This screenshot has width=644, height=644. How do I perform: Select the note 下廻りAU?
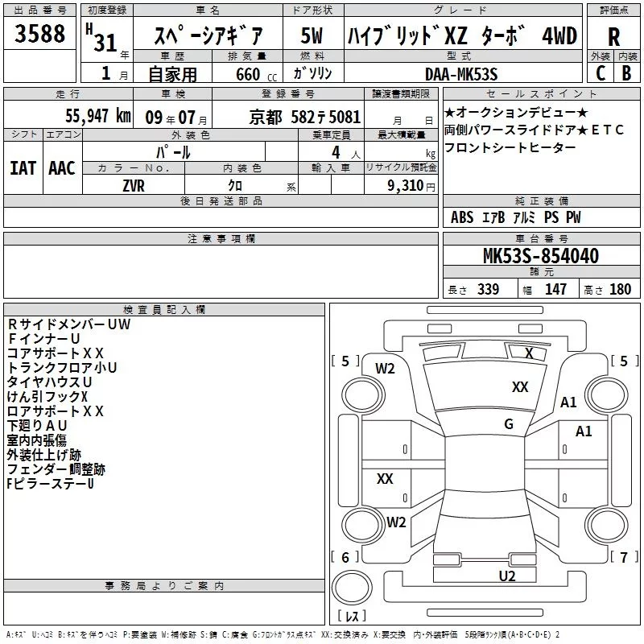pyautogui.click(x=37, y=426)
